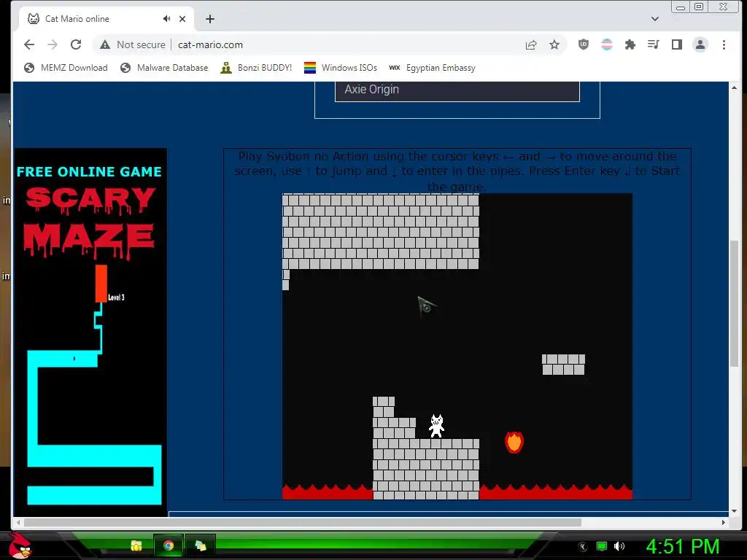Open the striped flag extension icon
The width and height of the screenshot is (747, 560).
click(x=606, y=44)
